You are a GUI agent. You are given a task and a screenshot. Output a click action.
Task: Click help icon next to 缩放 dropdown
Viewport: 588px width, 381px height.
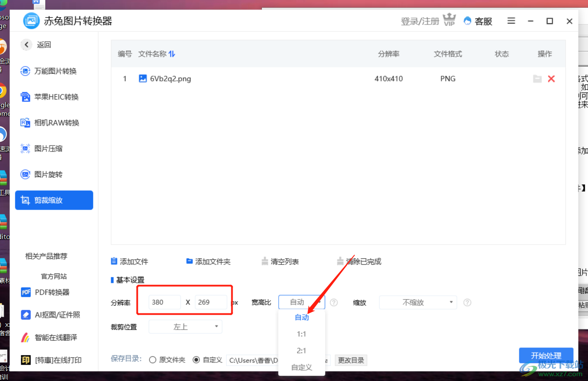tap(467, 303)
